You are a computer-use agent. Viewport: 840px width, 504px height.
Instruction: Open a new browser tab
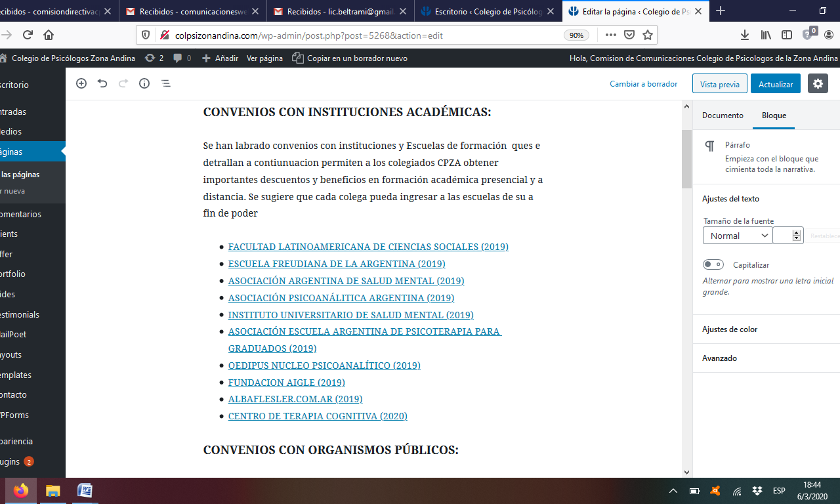pos(721,10)
